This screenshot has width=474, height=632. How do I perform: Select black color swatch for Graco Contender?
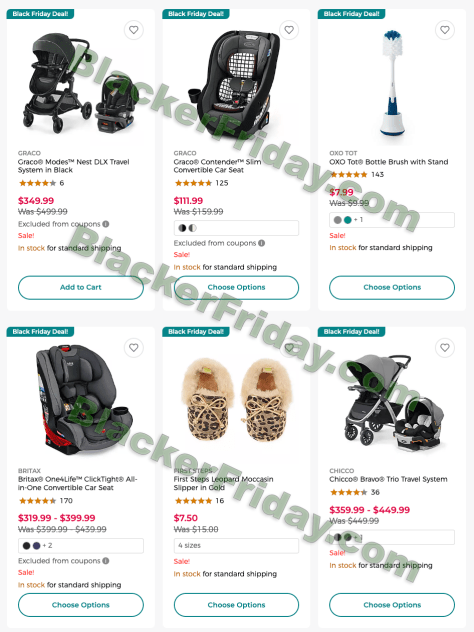[x=182, y=228]
